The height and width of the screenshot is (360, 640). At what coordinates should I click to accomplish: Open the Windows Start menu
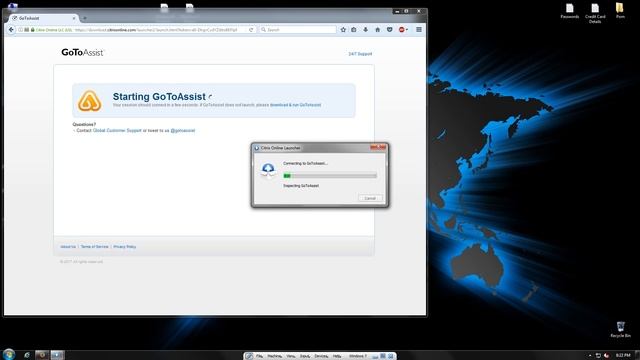point(9,354)
